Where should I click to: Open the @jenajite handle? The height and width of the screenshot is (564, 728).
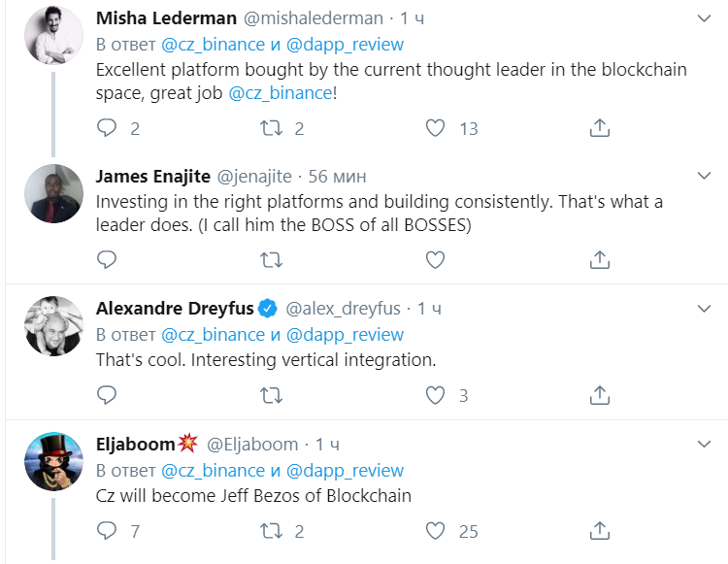tap(254, 177)
